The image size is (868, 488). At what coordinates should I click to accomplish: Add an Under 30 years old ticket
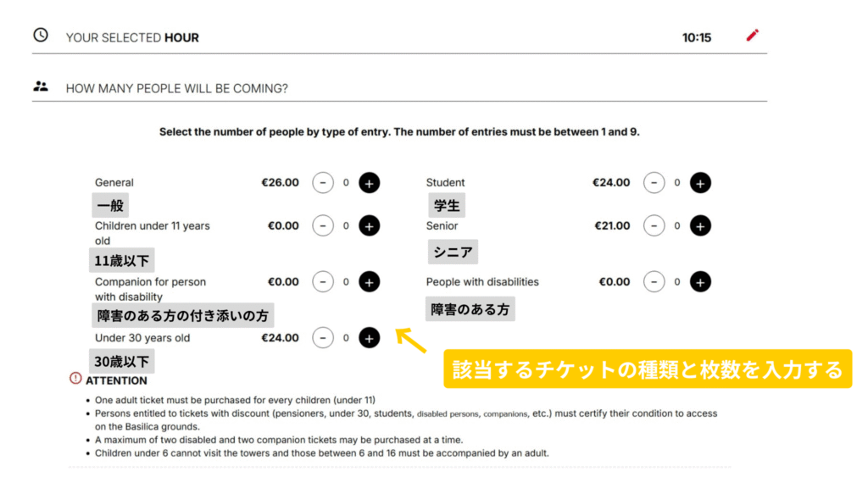point(370,337)
